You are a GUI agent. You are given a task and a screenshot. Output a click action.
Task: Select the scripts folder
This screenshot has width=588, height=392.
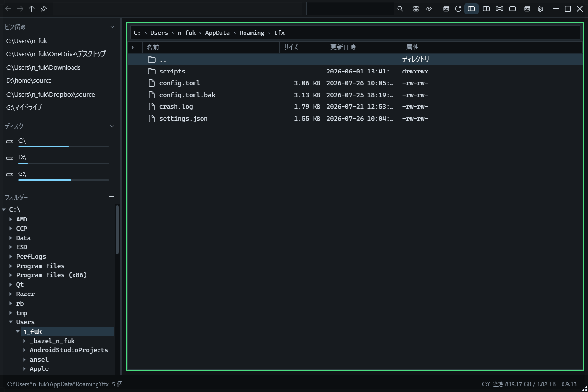coord(355,72)
